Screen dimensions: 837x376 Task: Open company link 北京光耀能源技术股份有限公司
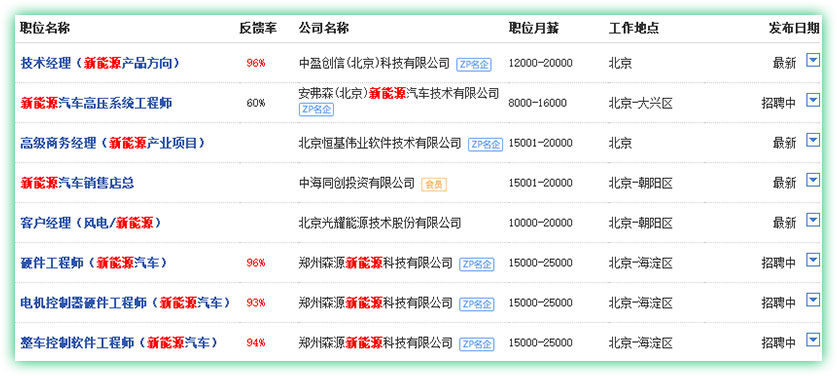point(380,223)
